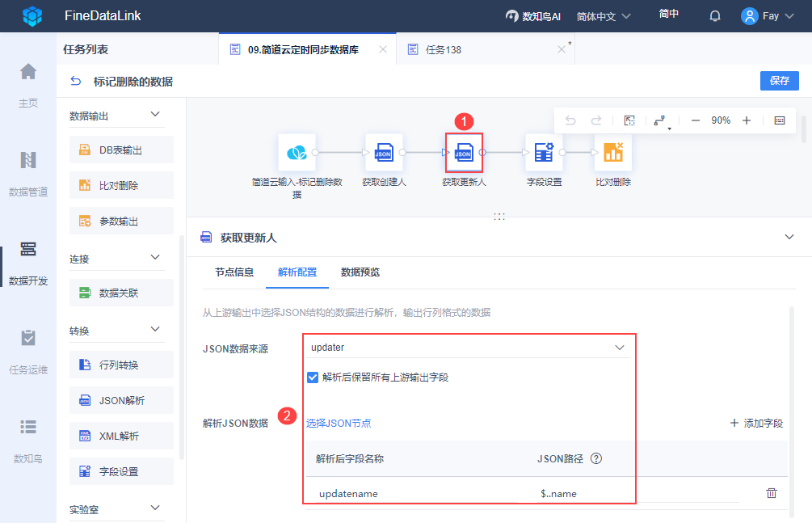Collapse the 数据输出 section
This screenshot has width=812, height=523.
click(155, 115)
